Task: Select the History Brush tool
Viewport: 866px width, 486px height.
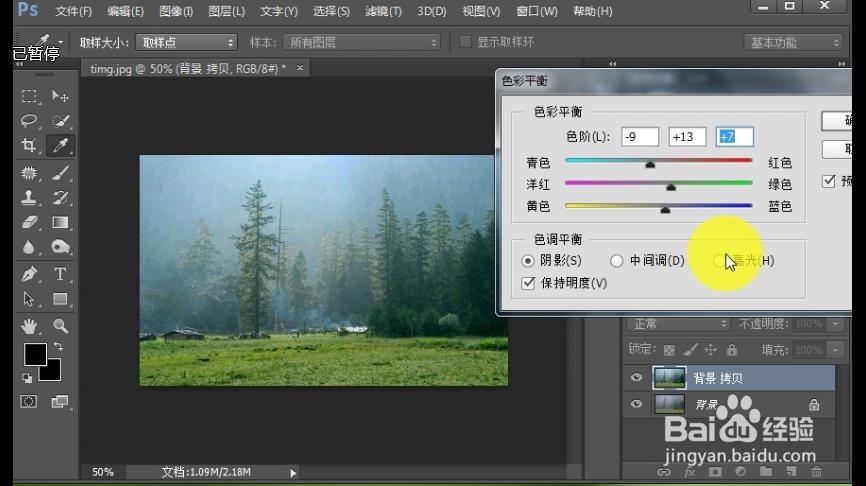Action: [x=60, y=197]
